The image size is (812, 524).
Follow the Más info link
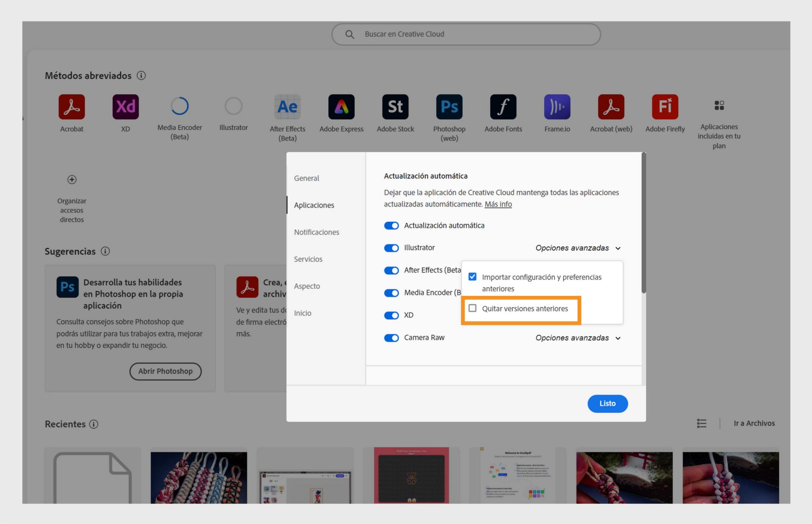click(x=498, y=204)
